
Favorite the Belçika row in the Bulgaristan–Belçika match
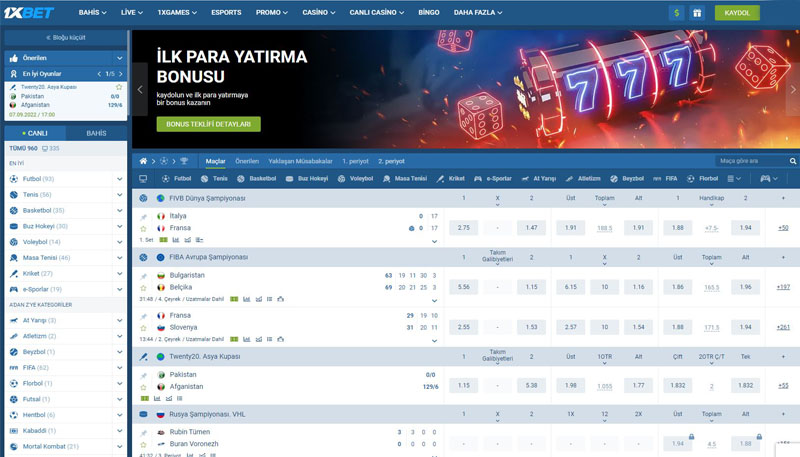(143, 288)
